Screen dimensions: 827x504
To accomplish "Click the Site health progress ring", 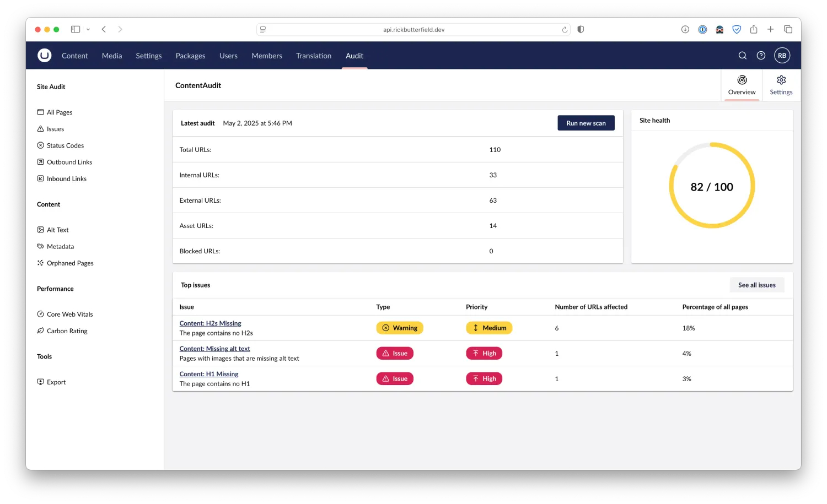I will [712, 186].
